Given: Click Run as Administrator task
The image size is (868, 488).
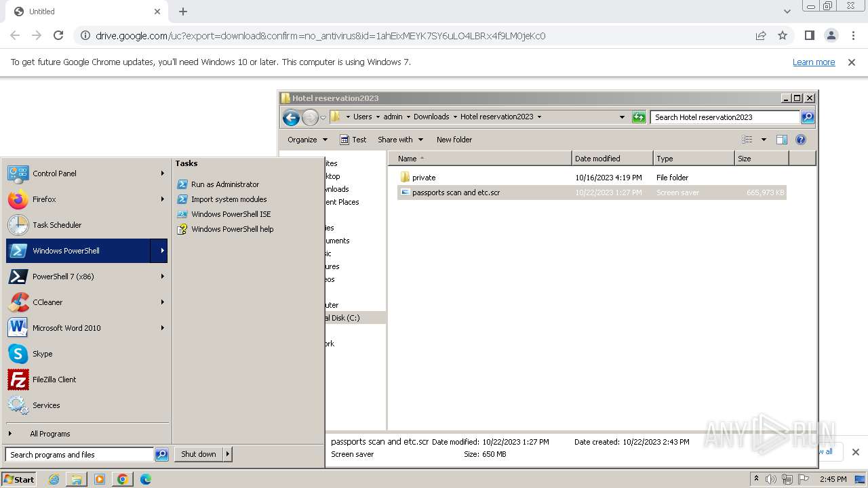Looking at the screenshot, I should [x=224, y=184].
